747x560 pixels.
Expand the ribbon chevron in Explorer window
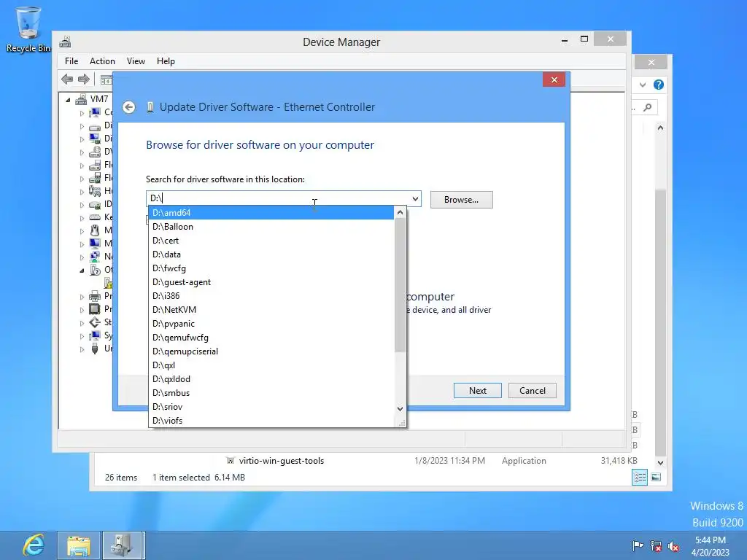pos(643,85)
